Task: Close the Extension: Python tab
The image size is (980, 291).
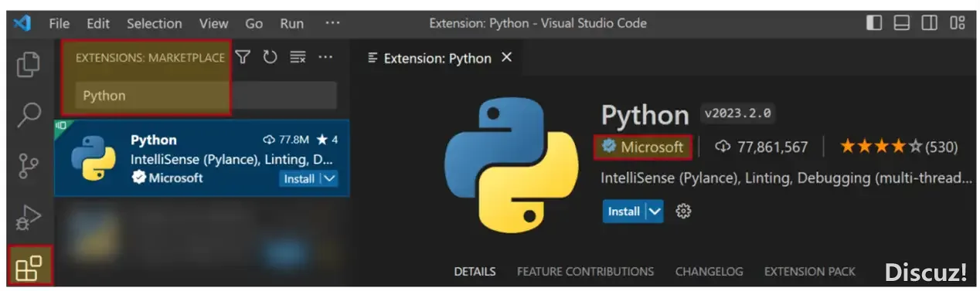Action: tap(507, 58)
